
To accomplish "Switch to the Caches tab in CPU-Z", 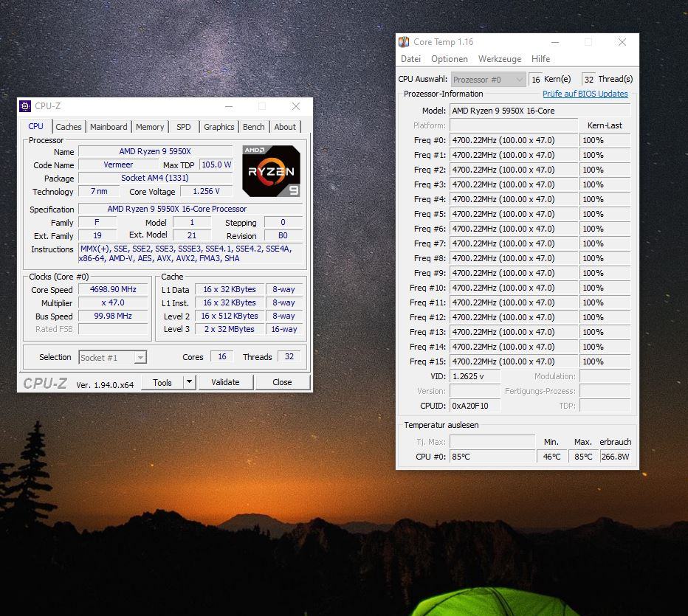I will (69, 127).
